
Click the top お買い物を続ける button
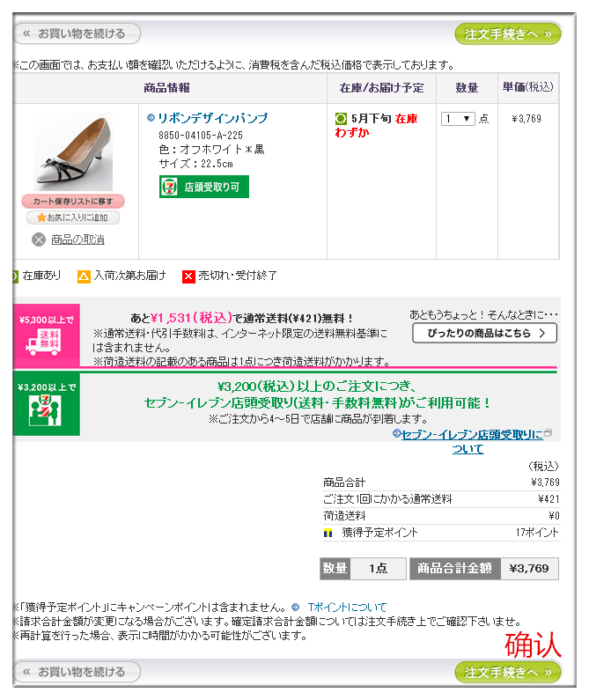pyautogui.click(x=77, y=34)
